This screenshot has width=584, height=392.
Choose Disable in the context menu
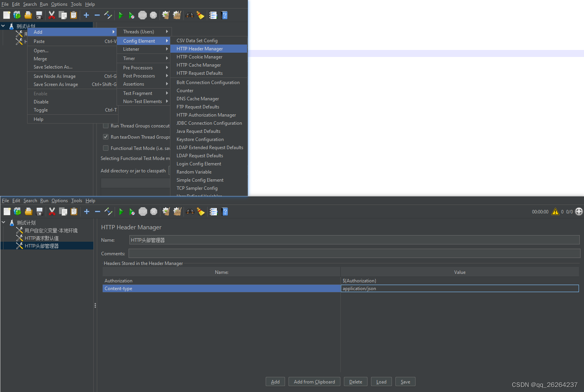pos(72,102)
